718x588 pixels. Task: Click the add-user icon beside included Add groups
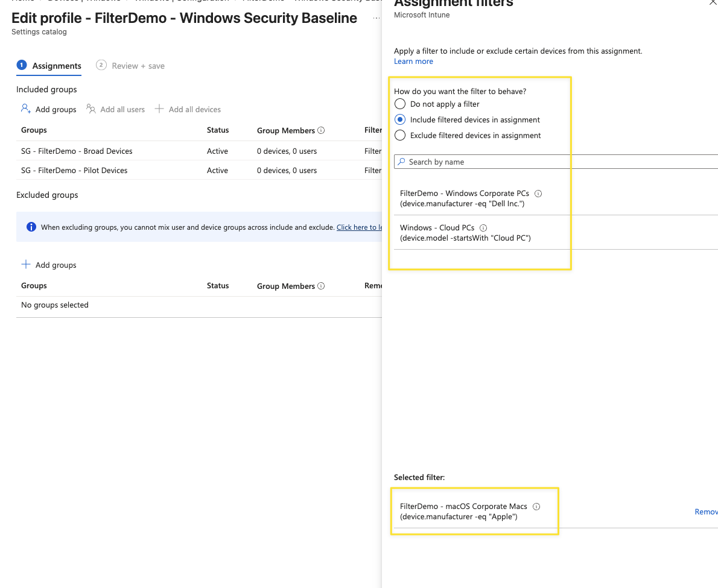[x=26, y=109]
